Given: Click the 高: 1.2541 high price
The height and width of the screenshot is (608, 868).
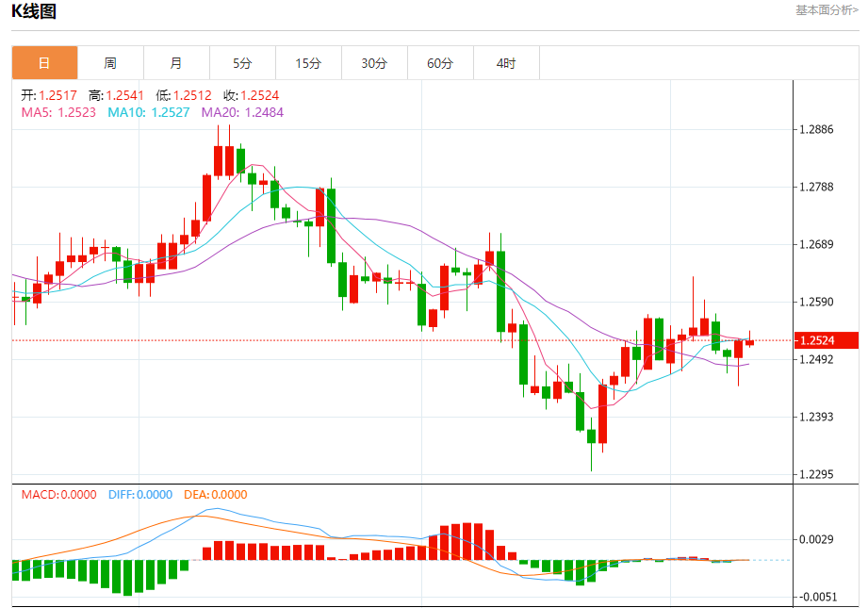Looking at the screenshot, I should click(116, 95).
